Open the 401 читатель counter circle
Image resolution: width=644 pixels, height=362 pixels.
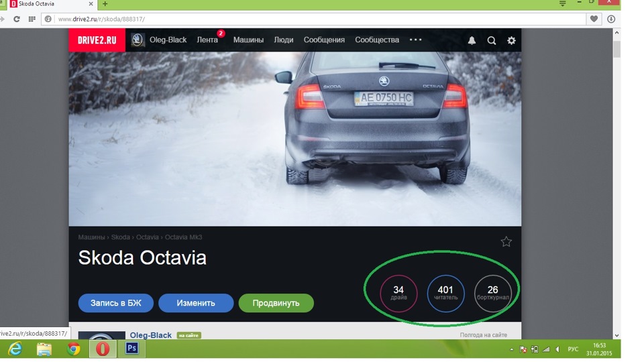(x=445, y=293)
